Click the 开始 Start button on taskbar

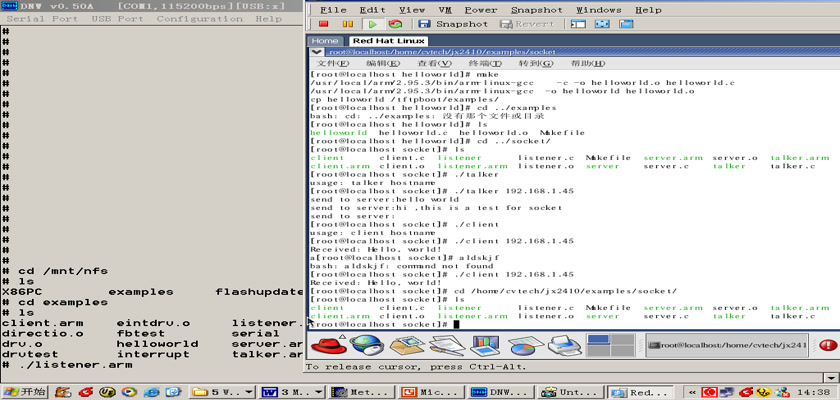pos(23,392)
